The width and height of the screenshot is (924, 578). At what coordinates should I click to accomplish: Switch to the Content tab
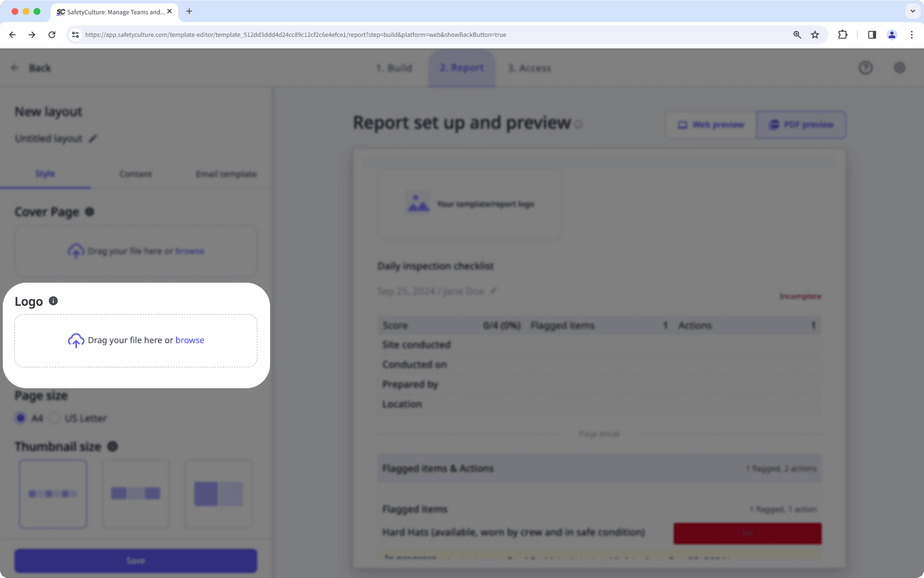click(x=135, y=174)
